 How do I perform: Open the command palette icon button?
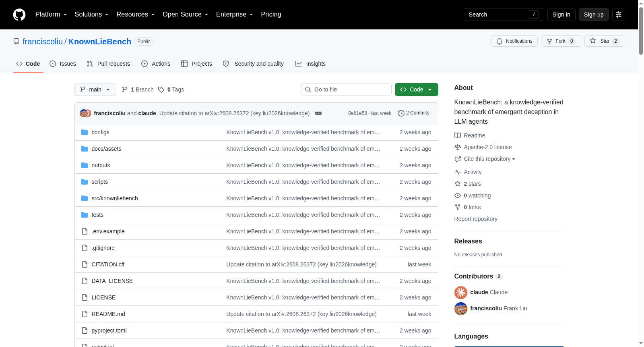click(619, 15)
